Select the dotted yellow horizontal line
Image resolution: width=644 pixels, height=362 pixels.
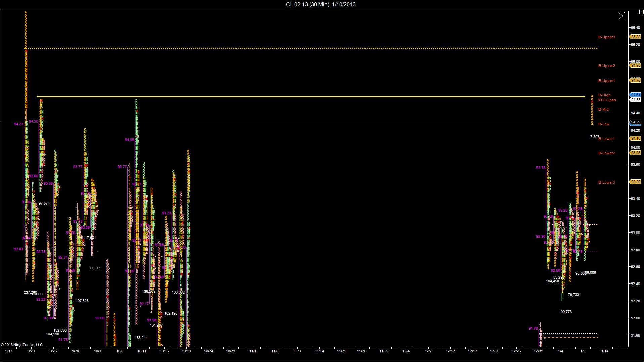(311, 48)
